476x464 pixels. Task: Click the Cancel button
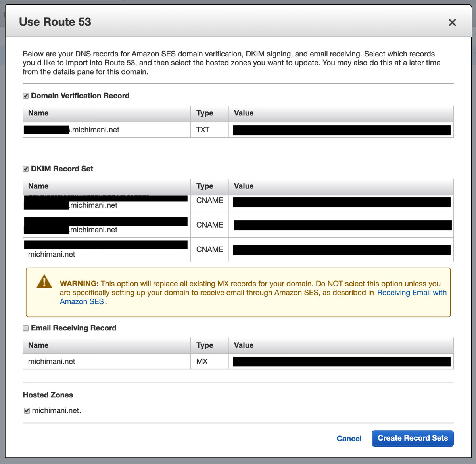pyautogui.click(x=349, y=439)
